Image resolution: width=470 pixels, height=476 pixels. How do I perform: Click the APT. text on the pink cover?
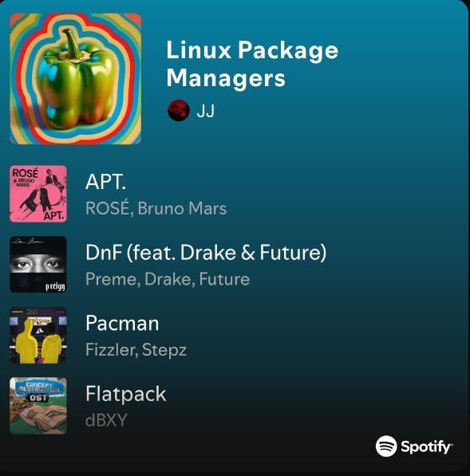54,216
